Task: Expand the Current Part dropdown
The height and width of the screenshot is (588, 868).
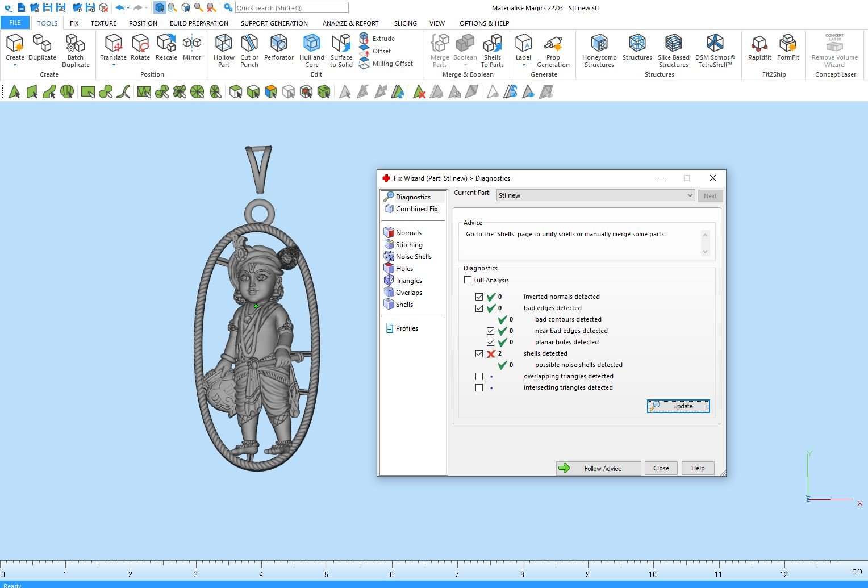Action: [690, 195]
